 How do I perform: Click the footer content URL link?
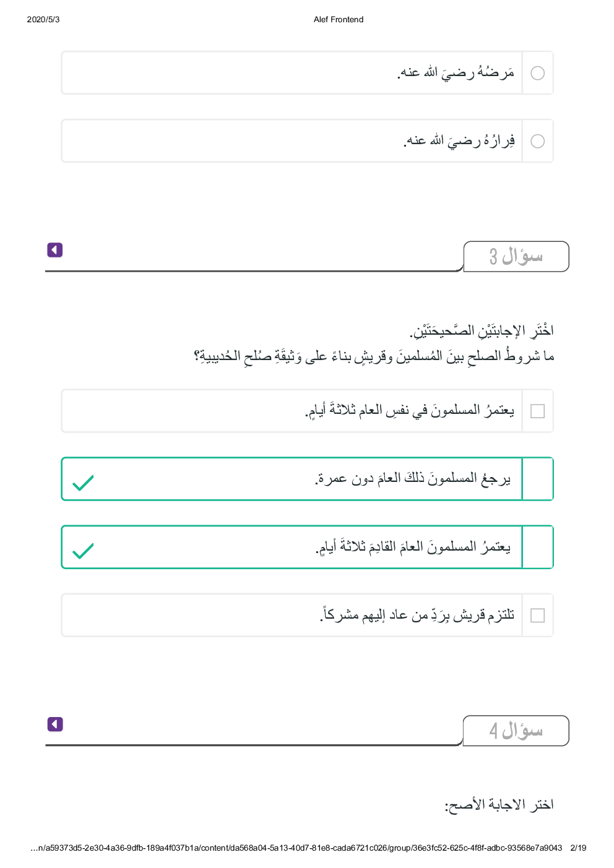(x=296, y=848)
